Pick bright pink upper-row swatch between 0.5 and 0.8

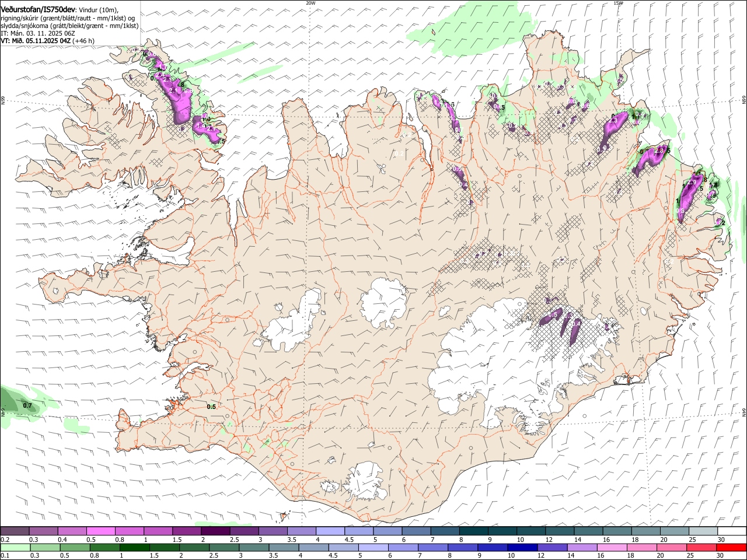tap(100, 531)
